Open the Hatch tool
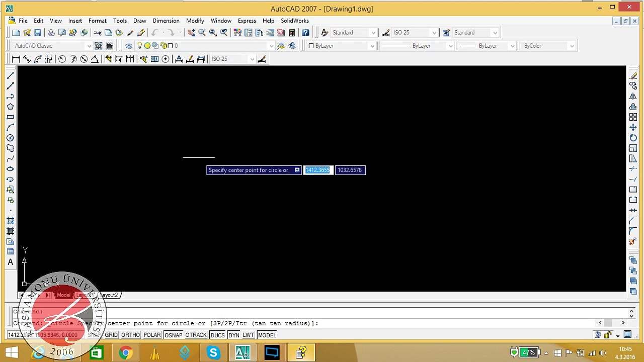 click(10, 221)
